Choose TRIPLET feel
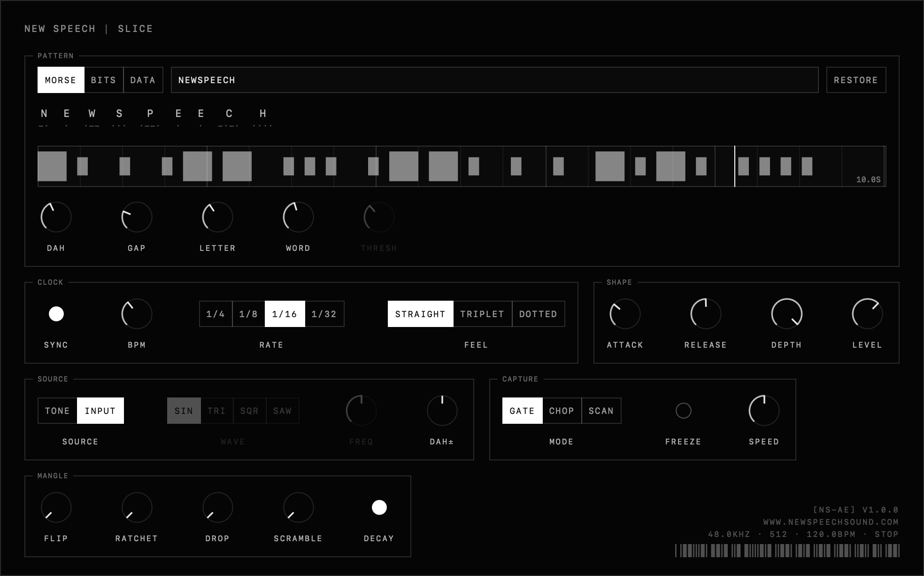 click(x=482, y=314)
